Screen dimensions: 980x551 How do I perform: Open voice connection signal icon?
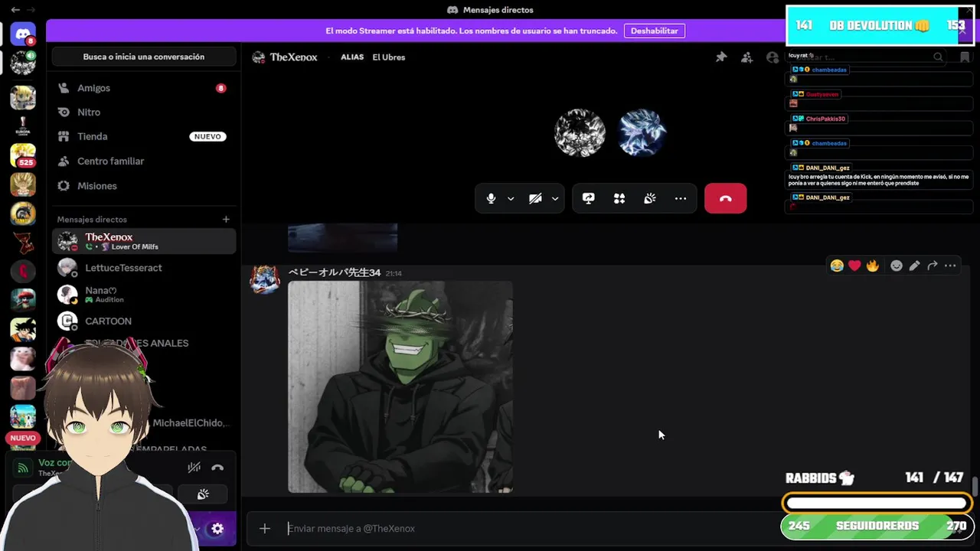(23, 468)
